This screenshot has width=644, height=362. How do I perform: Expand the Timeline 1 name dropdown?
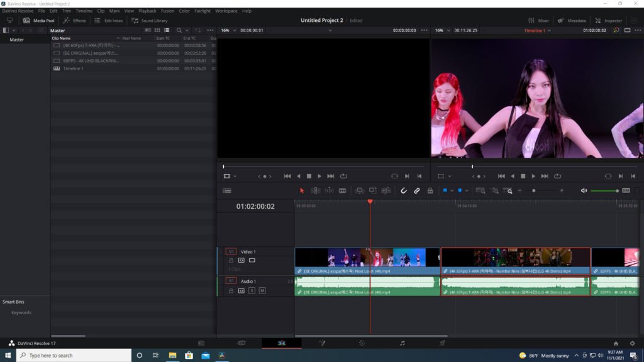pyautogui.click(x=549, y=30)
